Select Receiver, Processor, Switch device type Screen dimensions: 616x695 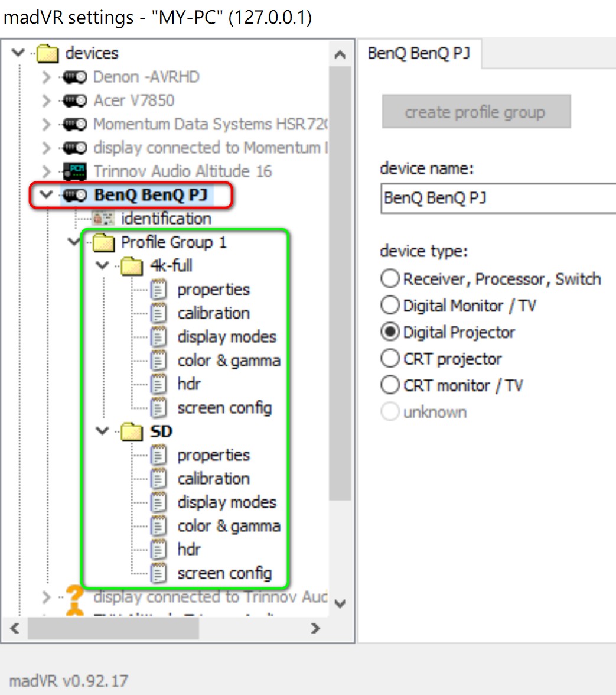390,279
